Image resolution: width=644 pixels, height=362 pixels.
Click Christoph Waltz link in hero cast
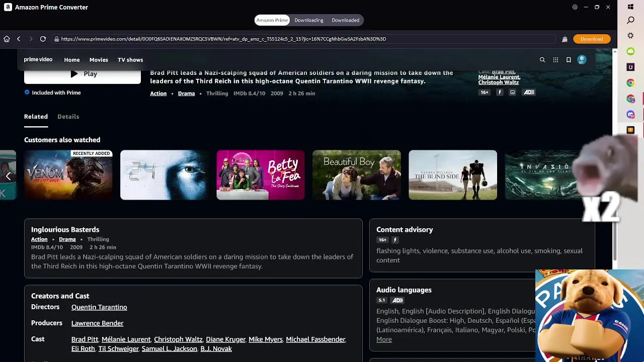tap(498, 82)
